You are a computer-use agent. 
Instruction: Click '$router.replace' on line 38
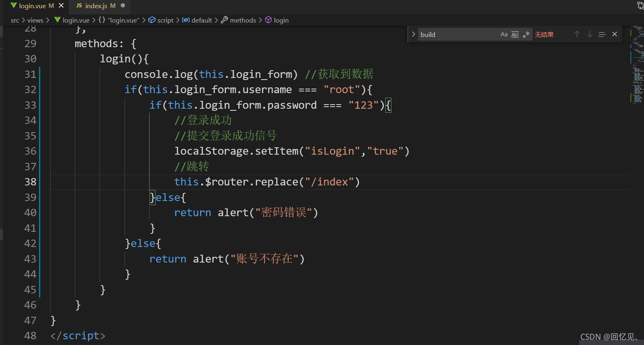coord(252,182)
